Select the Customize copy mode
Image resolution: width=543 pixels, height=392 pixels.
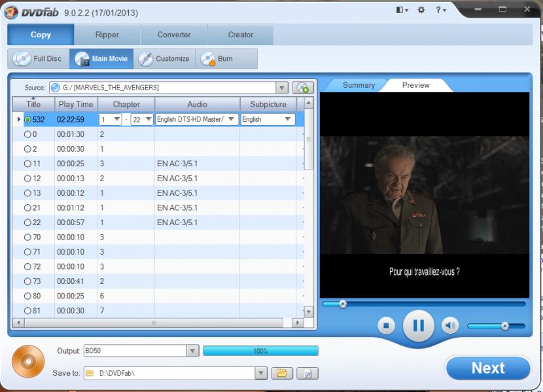pos(164,58)
